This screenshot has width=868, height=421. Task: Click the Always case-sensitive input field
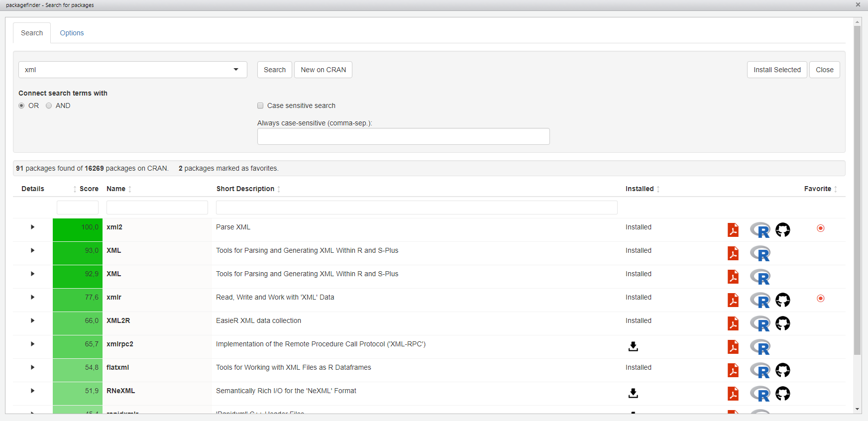[x=403, y=136]
